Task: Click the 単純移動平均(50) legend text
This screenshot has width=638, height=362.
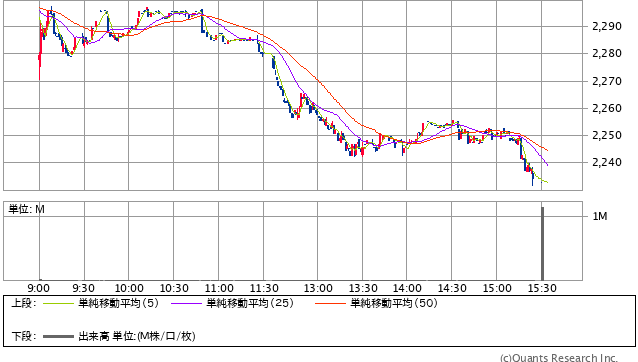Action: [394, 303]
